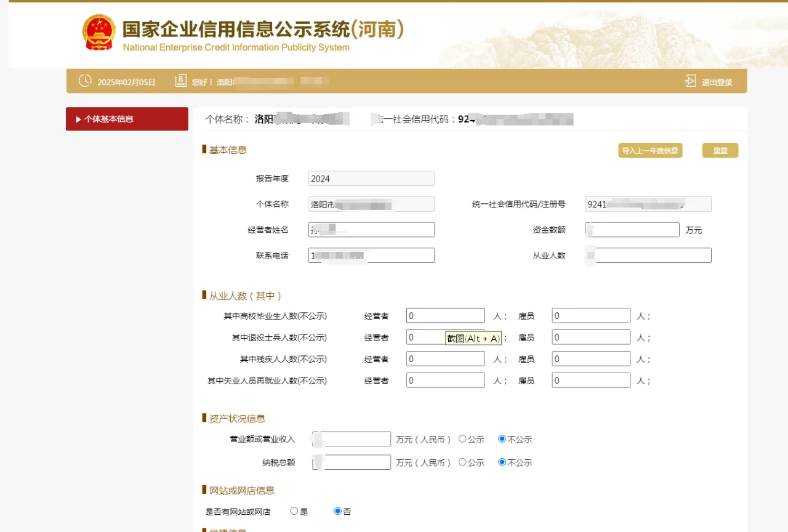
Task: Click the 截图(Alt + A) tooltip
Action: click(x=473, y=338)
